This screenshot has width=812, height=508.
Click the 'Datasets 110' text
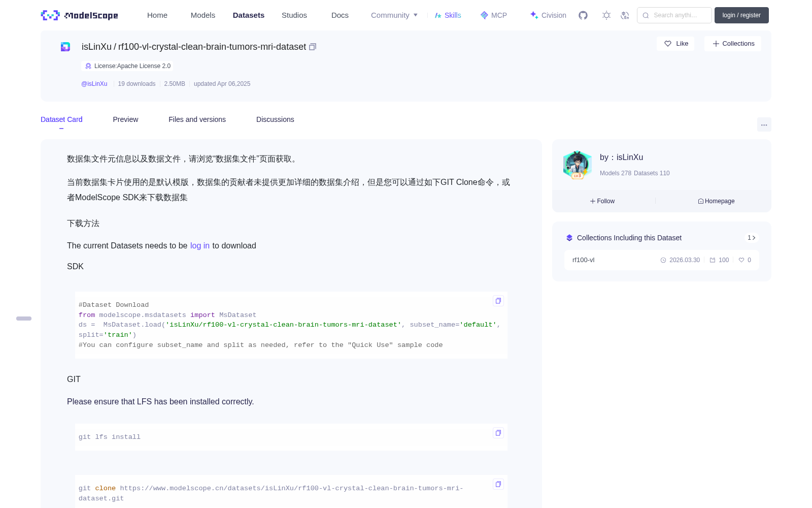coord(652,173)
